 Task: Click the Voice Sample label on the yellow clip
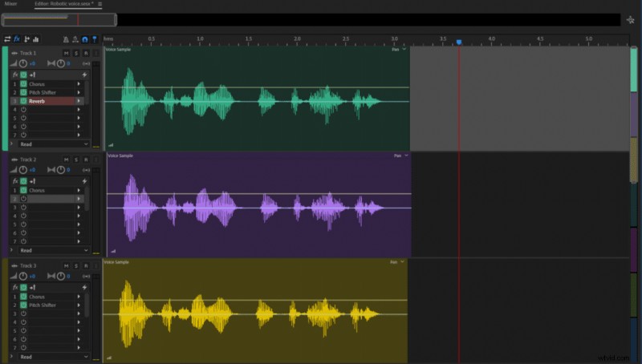click(x=116, y=262)
